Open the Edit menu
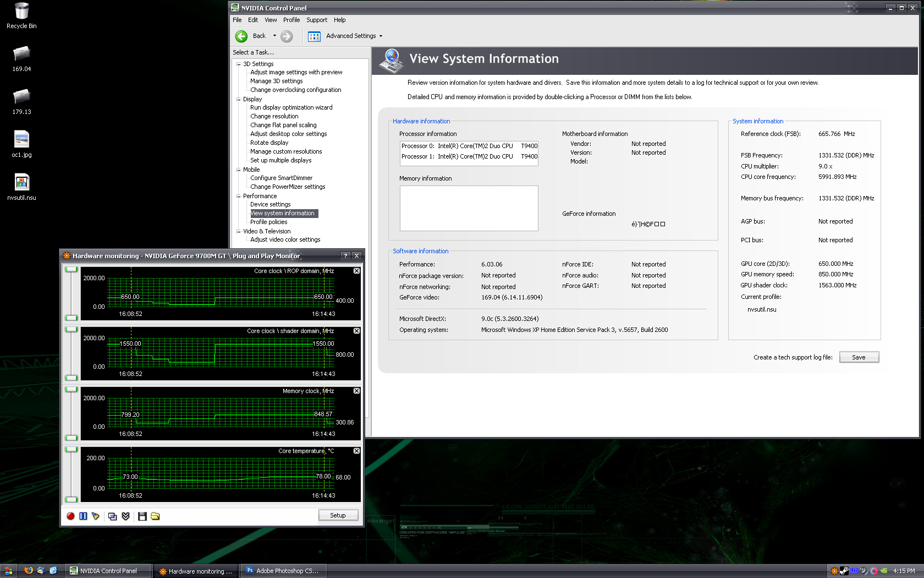 pos(253,20)
